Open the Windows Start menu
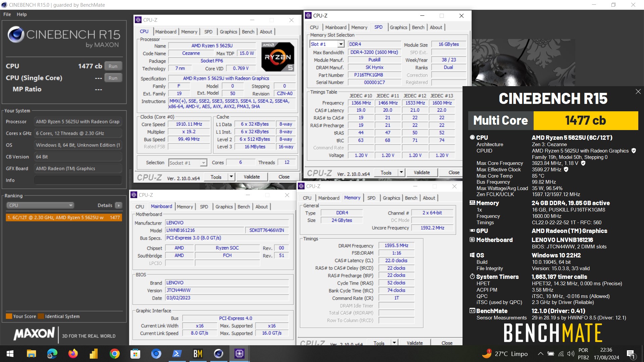 point(10,354)
